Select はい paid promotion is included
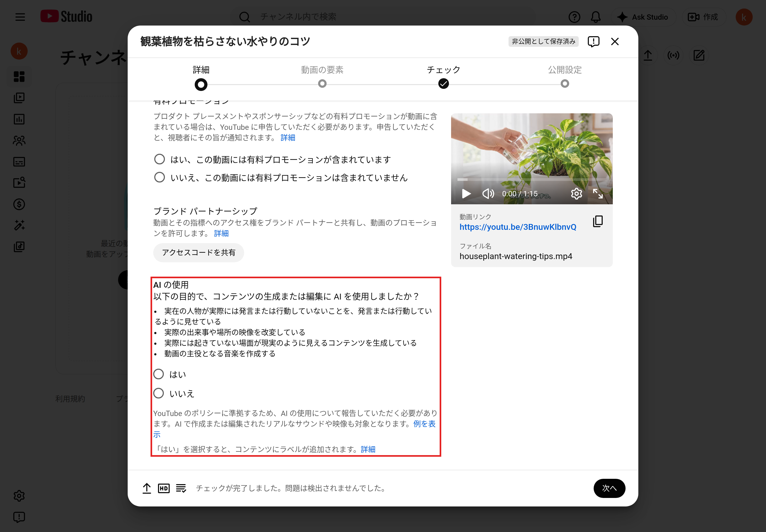 pos(159,159)
